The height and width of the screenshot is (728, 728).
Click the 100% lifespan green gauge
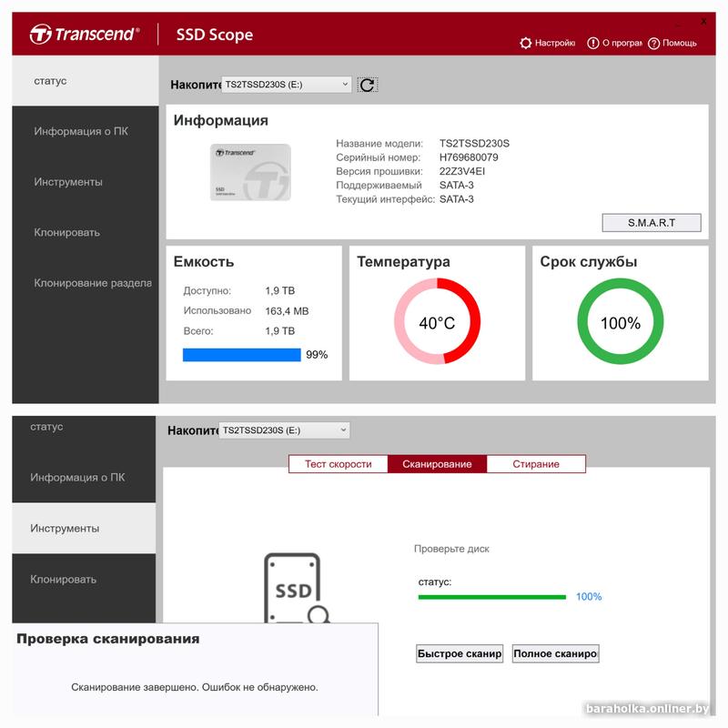pyautogui.click(x=621, y=321)
